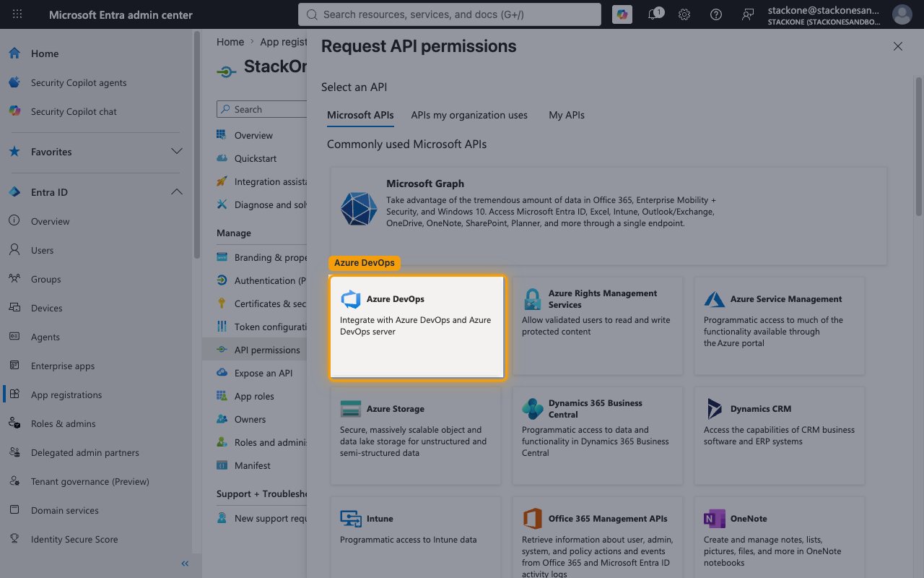Image resolution: width=924 pixels, height=578 pixels.
Task: Collapse the Favorites section
Action: (x=176, y=152)
